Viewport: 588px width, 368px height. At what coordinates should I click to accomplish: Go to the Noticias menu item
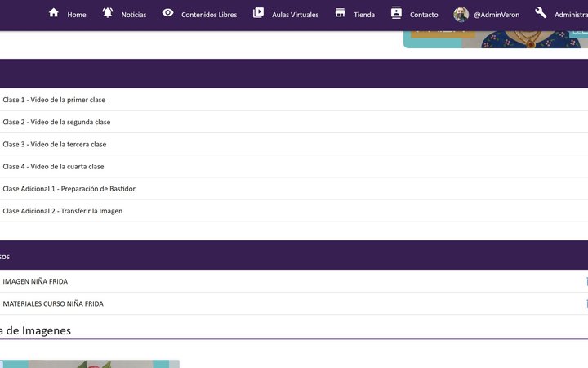pyautogui.click(x=134, y=15)
